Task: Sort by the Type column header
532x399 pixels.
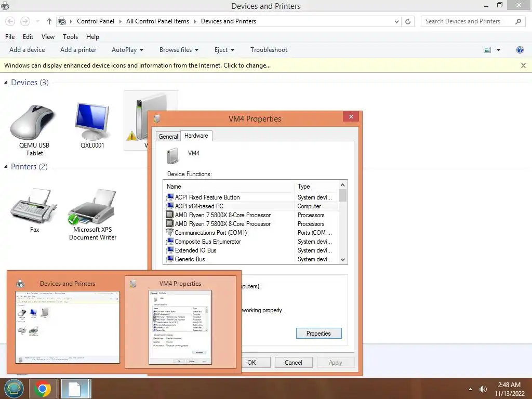Action: click(x=316, y=187)
